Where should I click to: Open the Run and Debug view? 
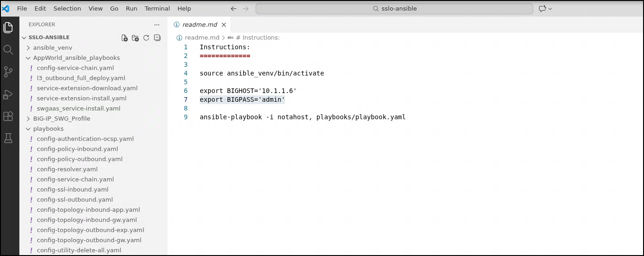[x=8, y=94]
